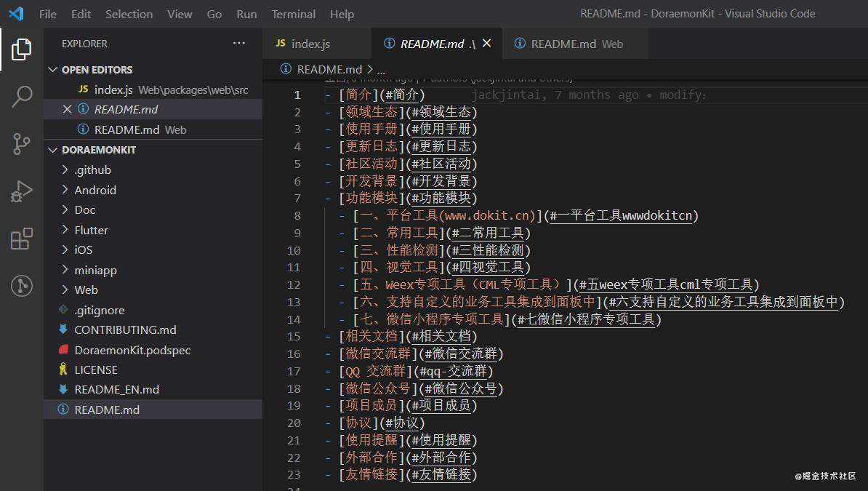Click the JS icon of index.js tab
This screenshot has width=868, height=491.
click(x=281, y=43)
